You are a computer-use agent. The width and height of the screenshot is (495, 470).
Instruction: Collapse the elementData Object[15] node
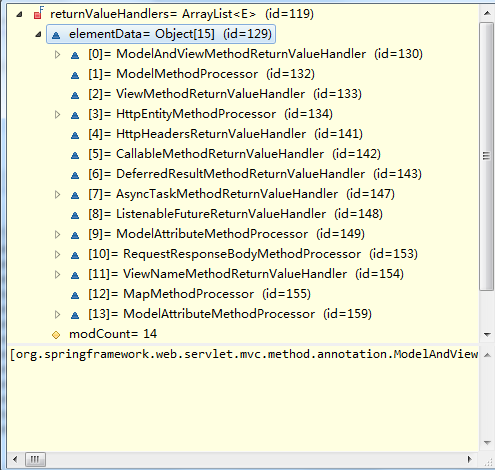pyautogui.click(x=38, y=34)
